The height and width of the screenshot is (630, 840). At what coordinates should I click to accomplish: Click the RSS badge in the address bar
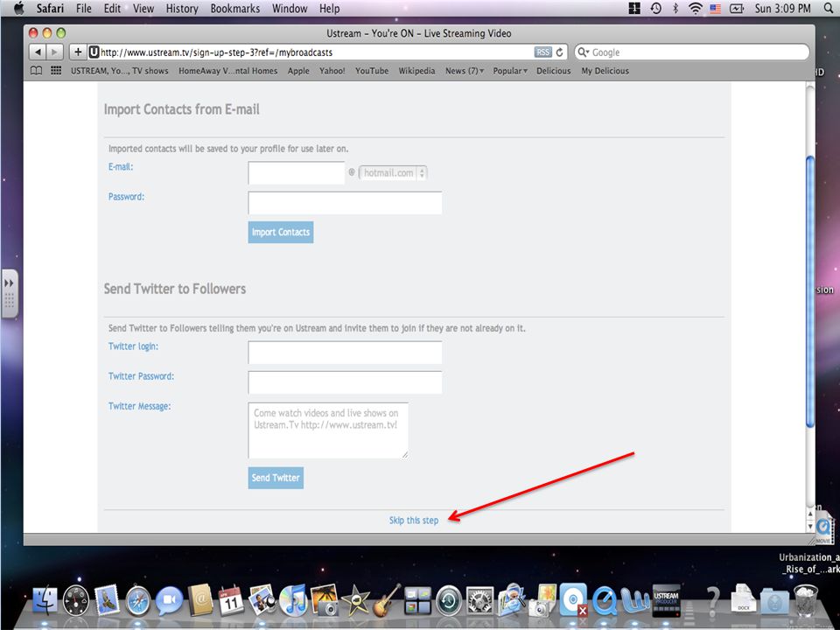point(542,52)
